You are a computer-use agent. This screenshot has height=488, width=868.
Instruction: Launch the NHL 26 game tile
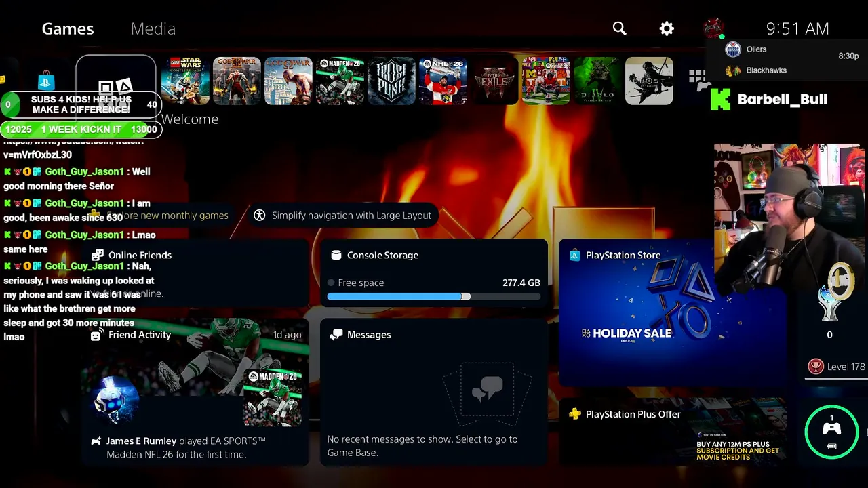click(443, 81)
